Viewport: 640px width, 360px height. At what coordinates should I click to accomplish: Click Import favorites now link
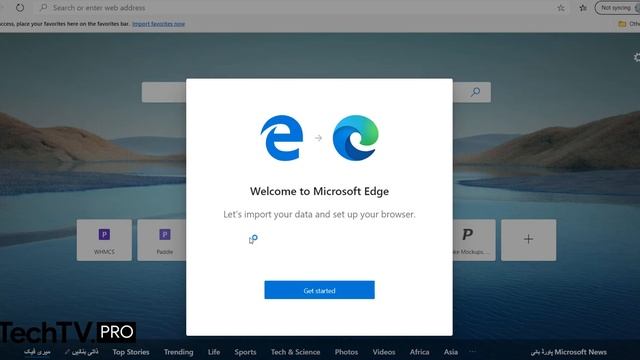158,24
